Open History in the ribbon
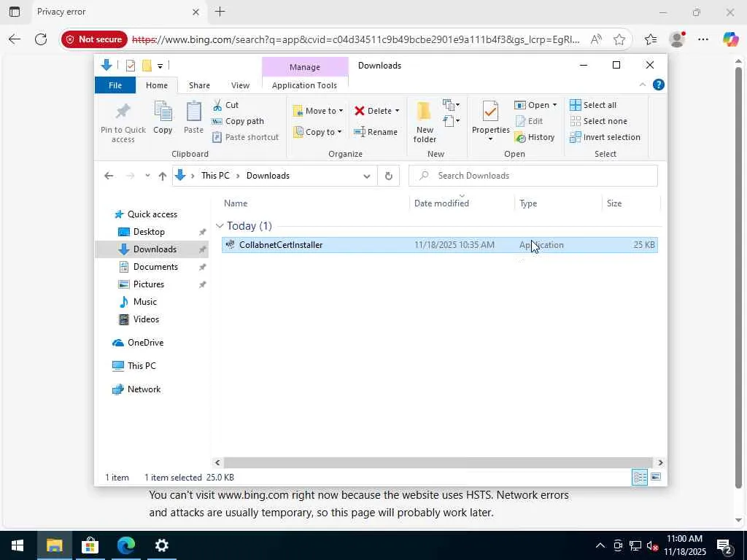 pos(535,137)
